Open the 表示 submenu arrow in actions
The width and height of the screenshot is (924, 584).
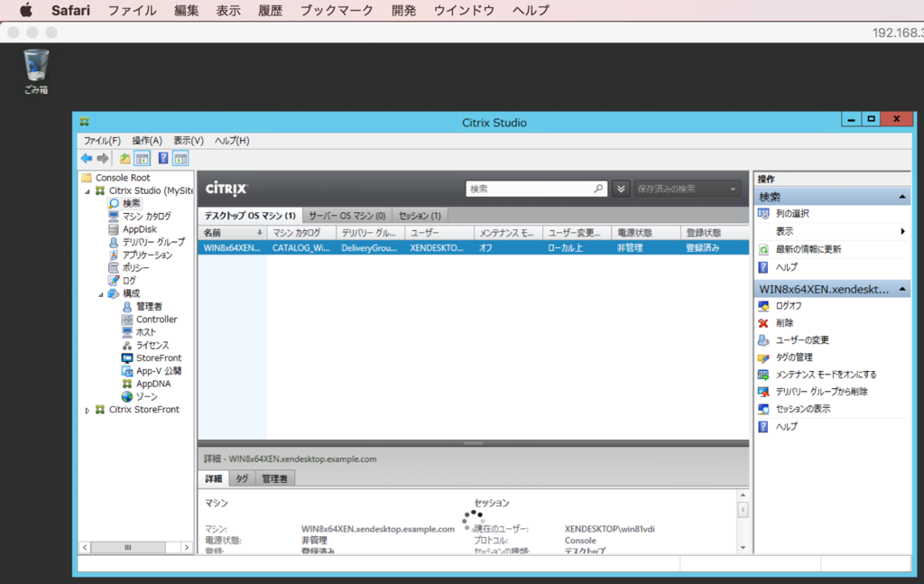click(902, 232)
